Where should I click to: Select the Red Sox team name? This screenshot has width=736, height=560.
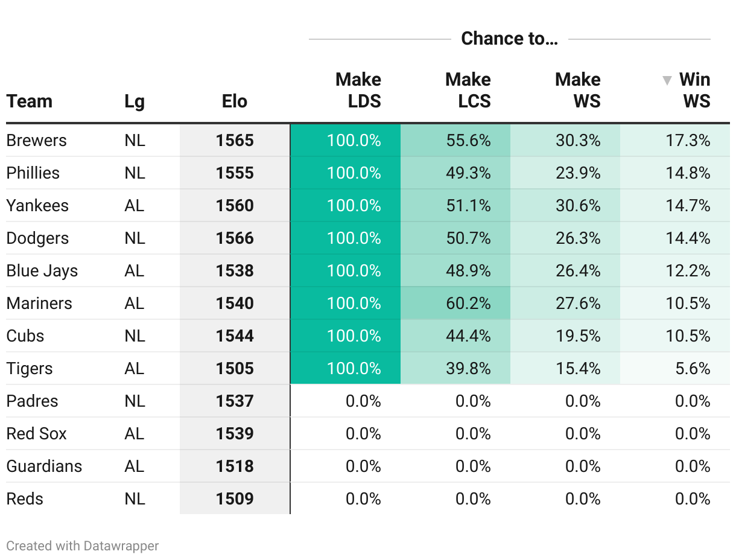tap(37, 433)
